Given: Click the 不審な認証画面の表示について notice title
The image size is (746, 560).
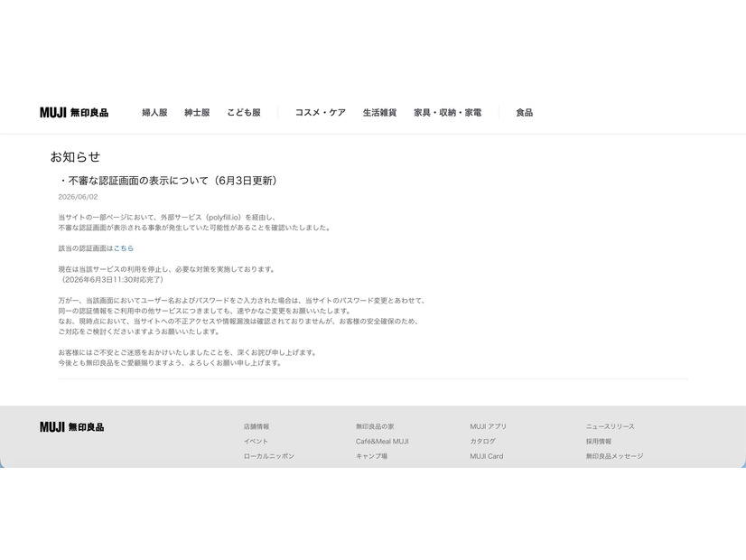Looking at the screenshot, I should tap(168, 181).
